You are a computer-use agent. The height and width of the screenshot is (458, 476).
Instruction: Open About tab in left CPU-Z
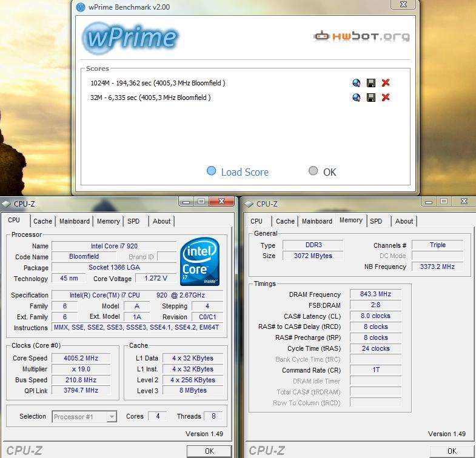click(x=161, y=221)
